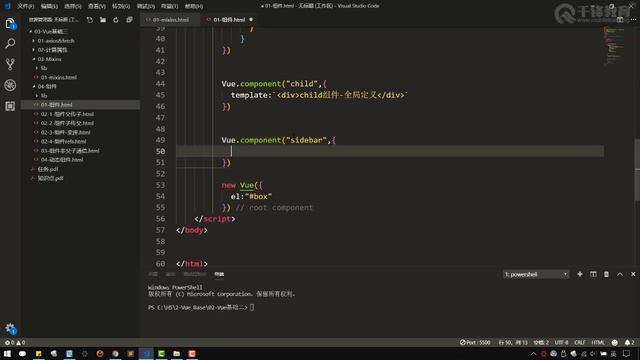Open the powershell terminal selector dropdown

[536, 274]
